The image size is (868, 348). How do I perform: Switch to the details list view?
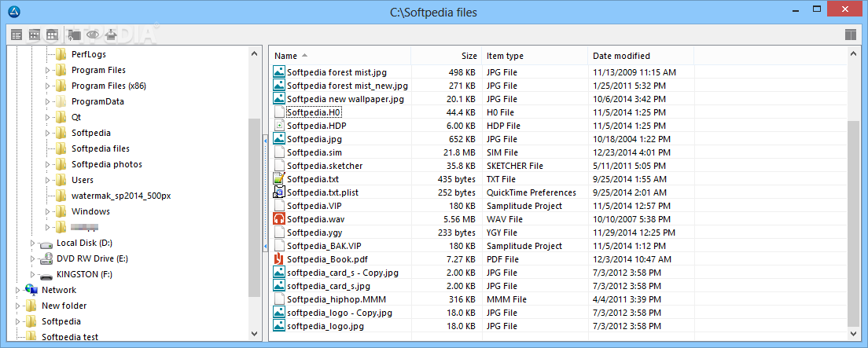point(17,35)
